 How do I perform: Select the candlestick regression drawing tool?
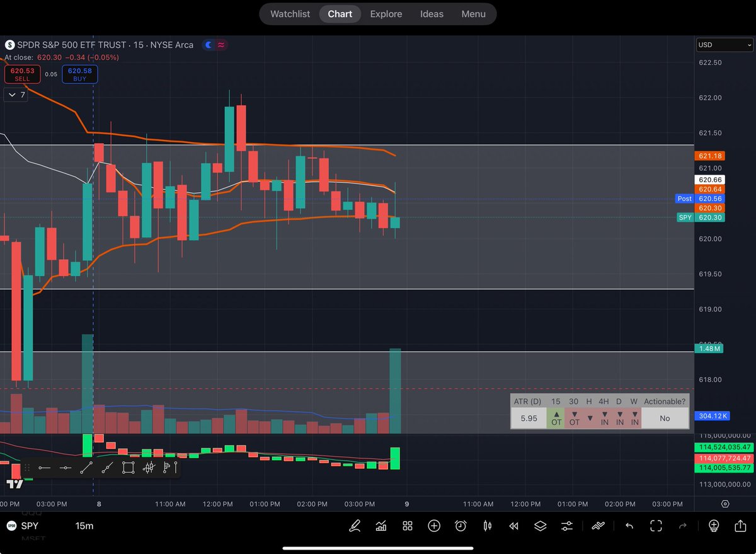click(149, 468)
